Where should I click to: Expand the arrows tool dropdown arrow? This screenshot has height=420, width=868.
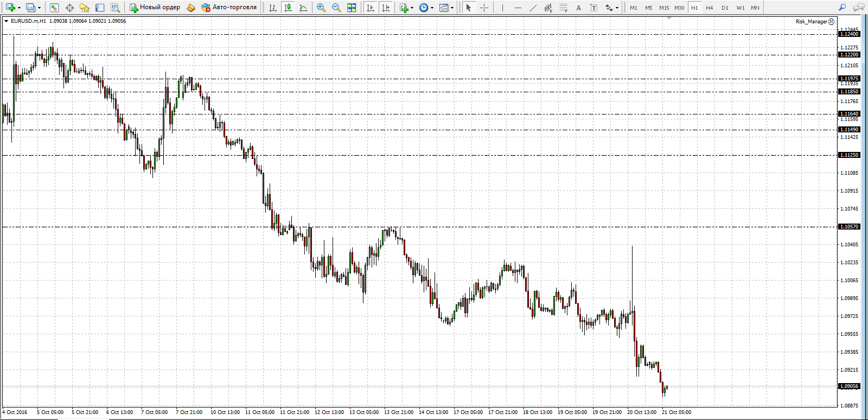[x=617, y=8]
